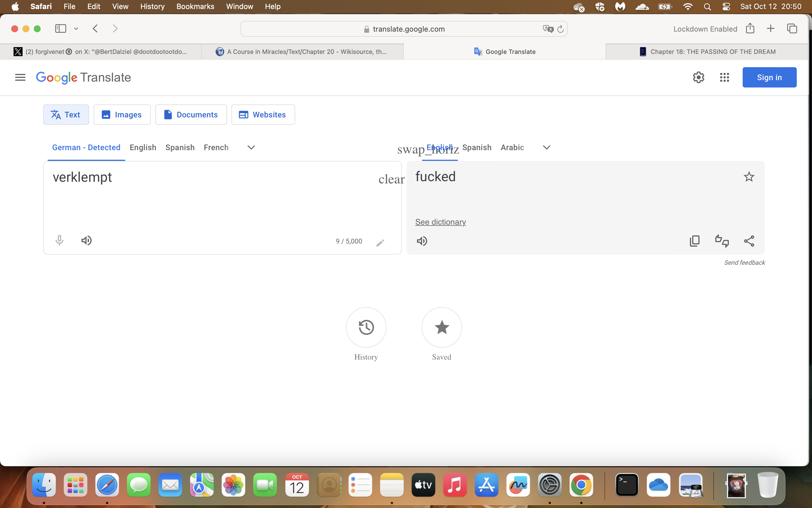Click the Safari page translate icon
This screenshot has width=812, height=508.
click(x=548, y=29)
